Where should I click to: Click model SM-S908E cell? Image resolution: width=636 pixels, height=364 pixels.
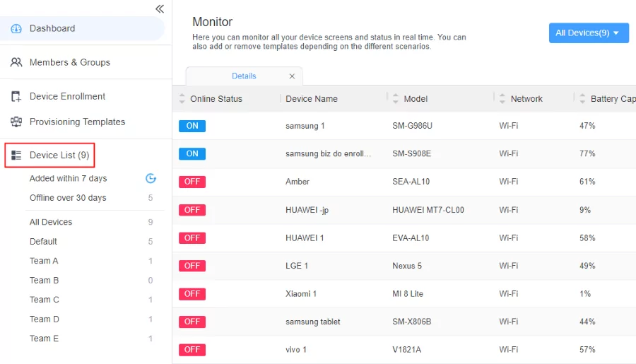tap(412, 154)
